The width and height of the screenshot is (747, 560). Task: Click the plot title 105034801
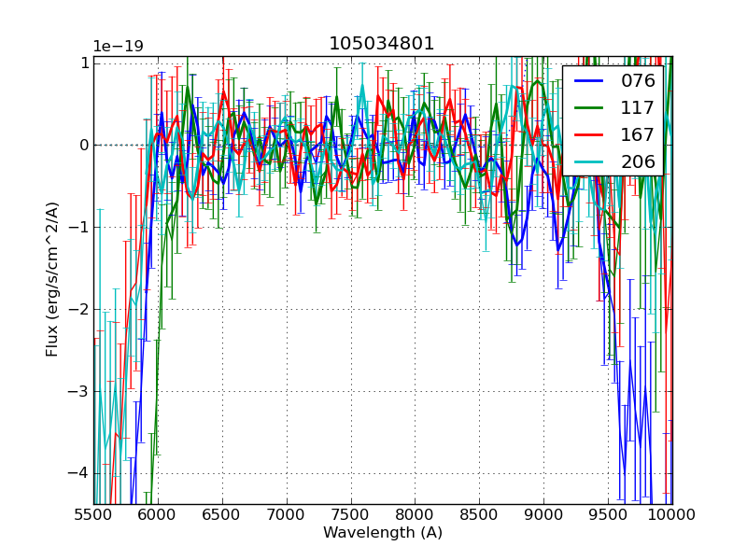[382, 44]
